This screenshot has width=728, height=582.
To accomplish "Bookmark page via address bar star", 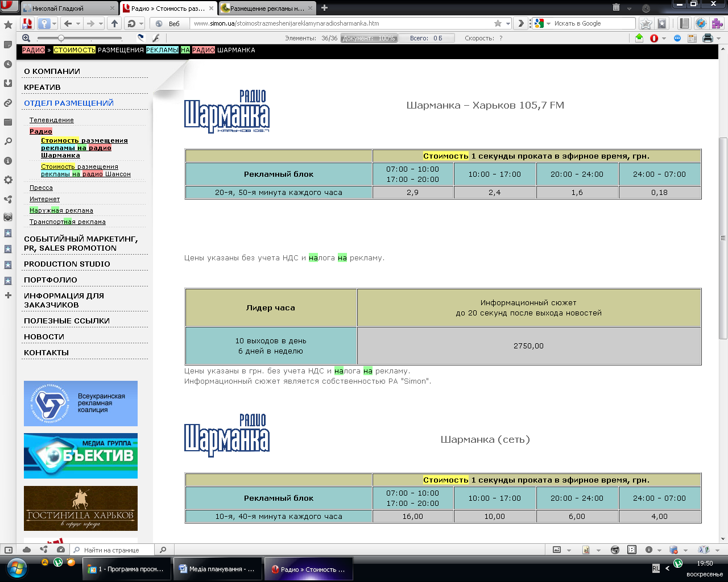I will coord(498,23).
